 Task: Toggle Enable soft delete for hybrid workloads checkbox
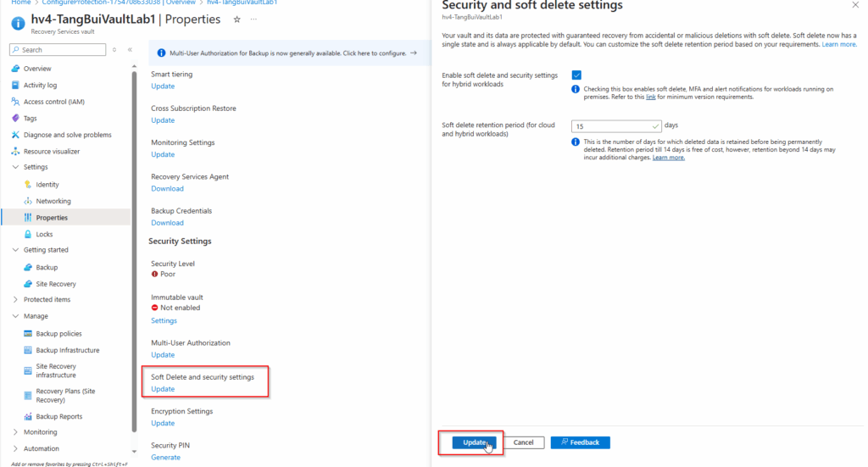pyautogui.click(x=576, y=75)
